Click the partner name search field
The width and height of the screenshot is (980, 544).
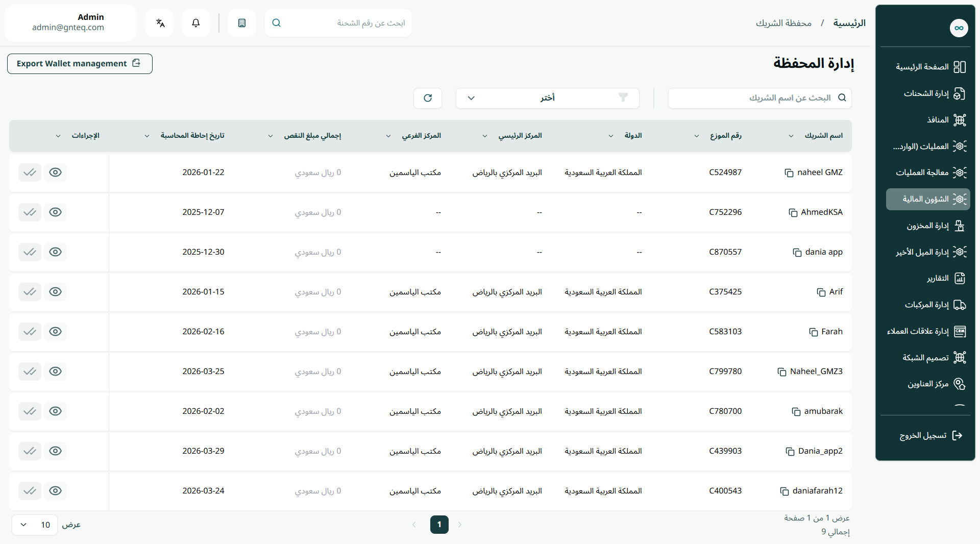point(759,98)
